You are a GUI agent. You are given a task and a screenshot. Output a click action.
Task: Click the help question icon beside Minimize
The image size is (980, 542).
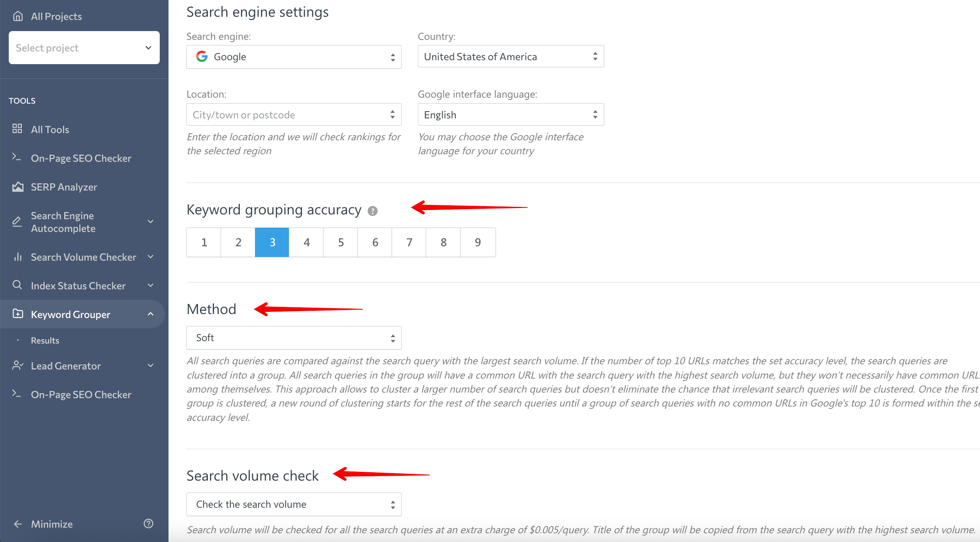[x=148, y=524]
